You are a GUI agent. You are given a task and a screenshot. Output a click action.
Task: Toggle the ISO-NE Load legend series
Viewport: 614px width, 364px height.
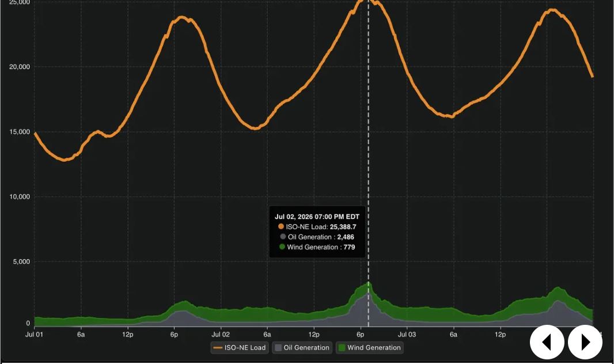tap(240, 347)
